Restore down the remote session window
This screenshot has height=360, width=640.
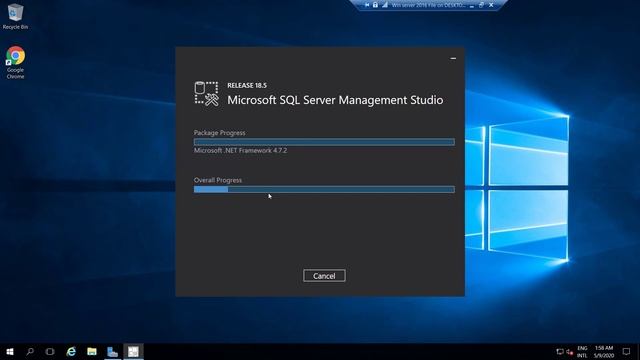pos(481,5)
